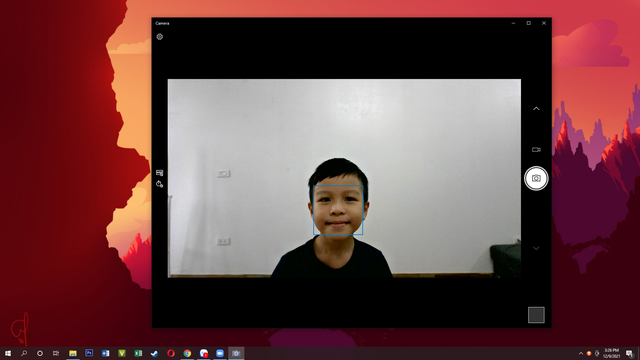Open Camera settings gear icon
The width and height of the screenshot is (640, 360).
pyautogui.click(x=160, y=37)
